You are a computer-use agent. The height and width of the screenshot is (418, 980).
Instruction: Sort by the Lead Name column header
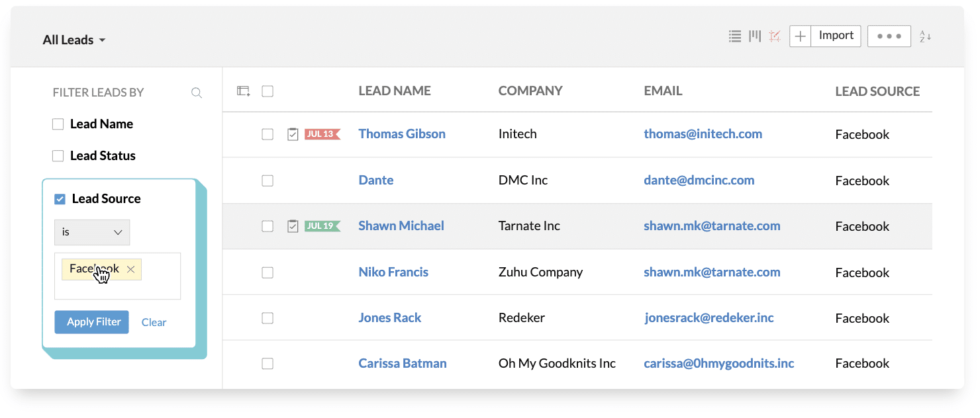coord(395,91)
